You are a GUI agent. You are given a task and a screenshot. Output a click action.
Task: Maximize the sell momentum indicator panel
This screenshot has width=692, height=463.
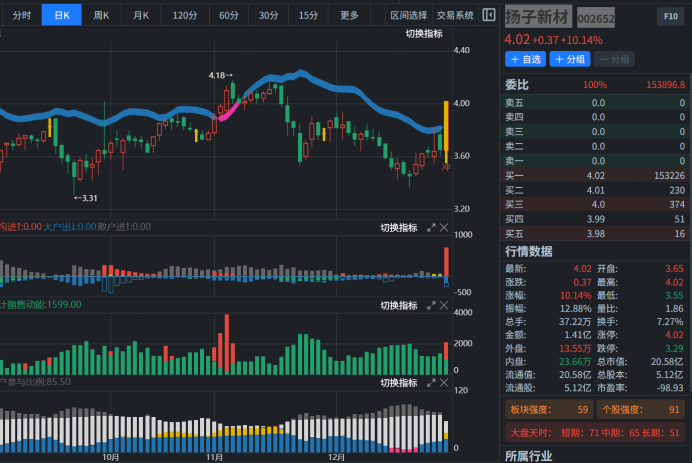[x=431, y=305]
